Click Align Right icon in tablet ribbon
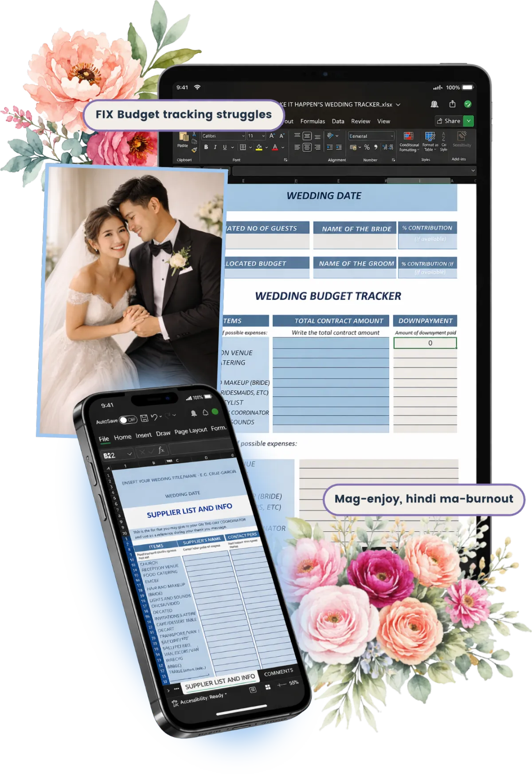Viewport: 532px width, 781px height. [x=317, y=147]
